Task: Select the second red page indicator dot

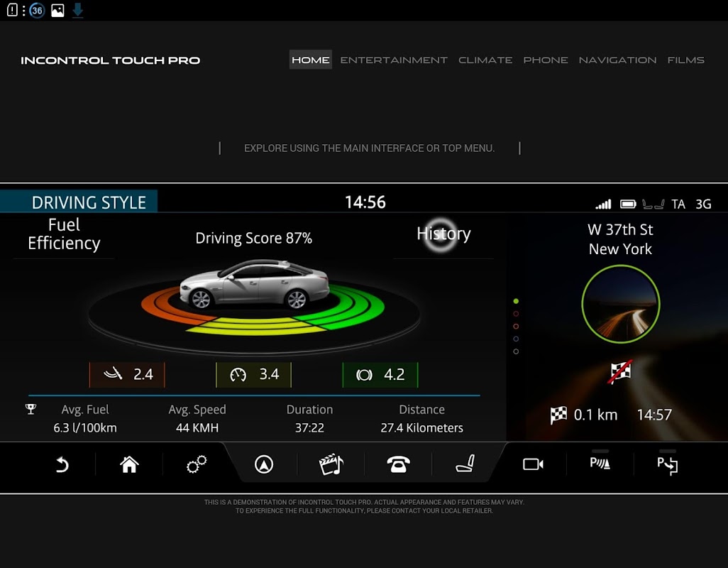Action: coord(516,327)
